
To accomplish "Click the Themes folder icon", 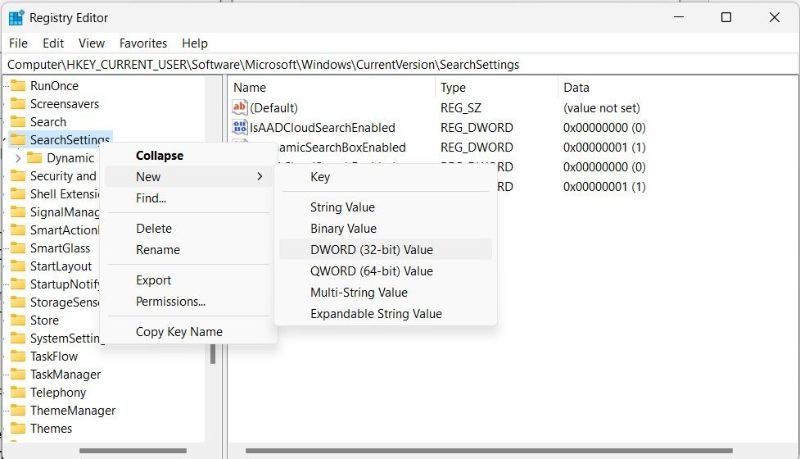I will (18, 428).
